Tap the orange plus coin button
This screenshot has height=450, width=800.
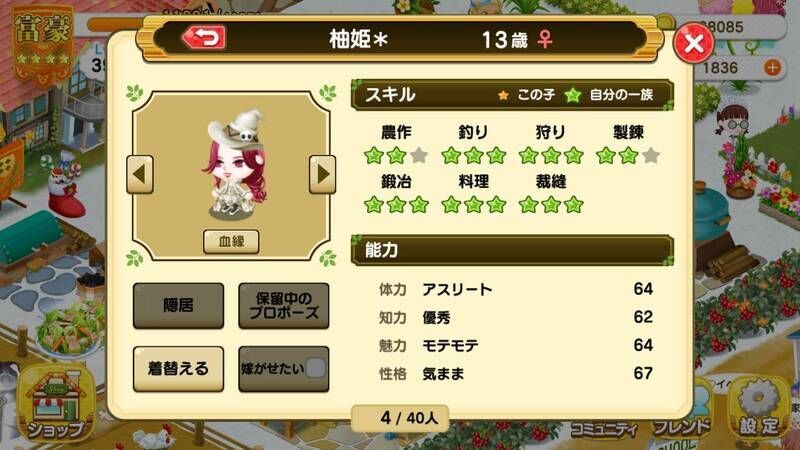772,67
